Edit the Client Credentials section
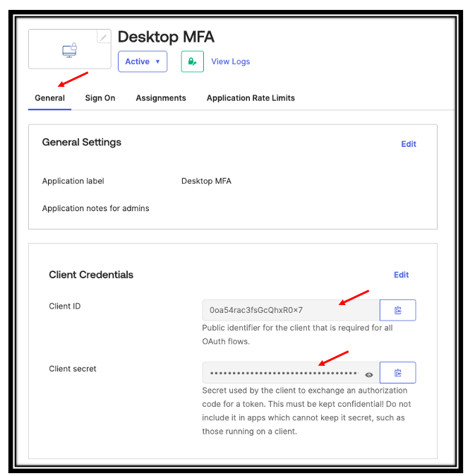Viewport: 475px width, 476px height. click(401, 275)
